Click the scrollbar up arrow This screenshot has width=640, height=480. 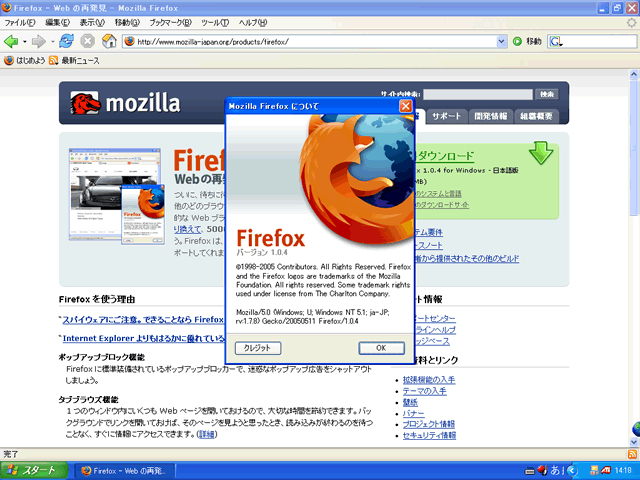tap(633, 74)
